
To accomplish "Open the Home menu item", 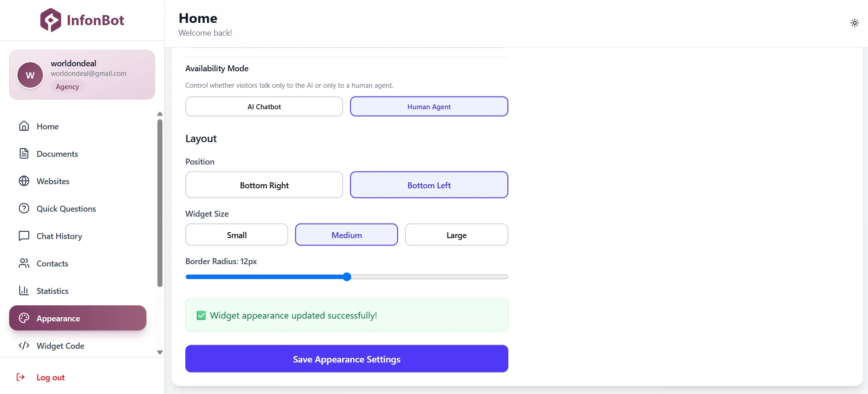I will pos(78,126).
